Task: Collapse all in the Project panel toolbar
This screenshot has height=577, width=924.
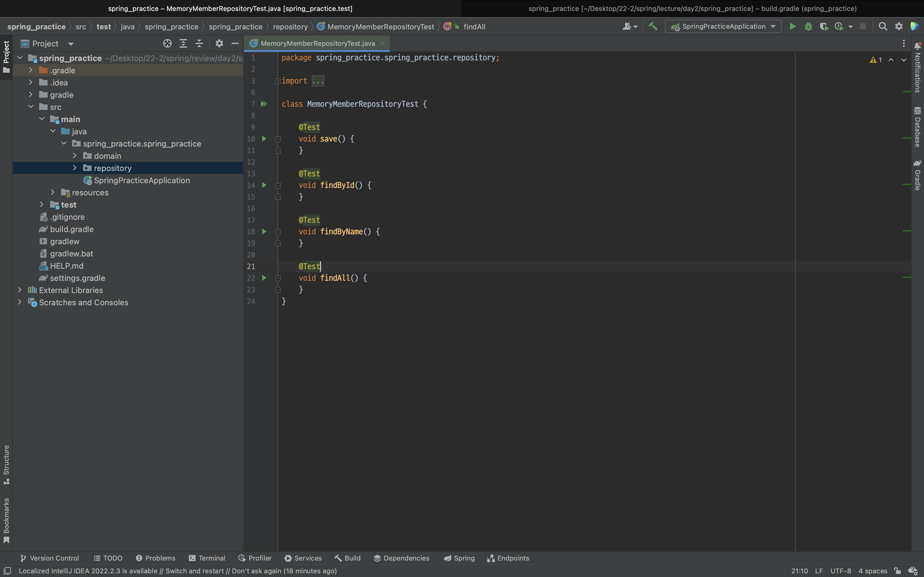Action: (x=199, y=43)
